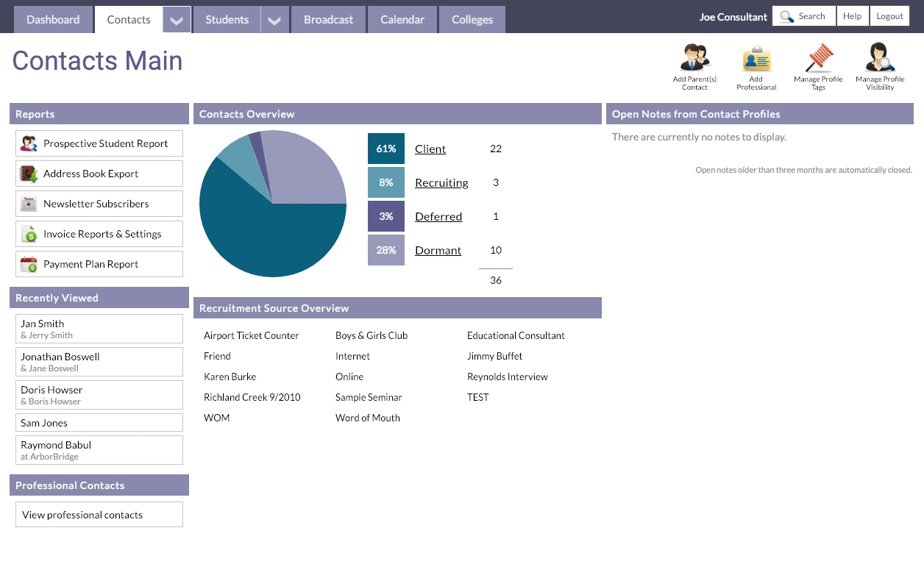
Task: Click the Friend recruitment source
Action: pos(217,356)
